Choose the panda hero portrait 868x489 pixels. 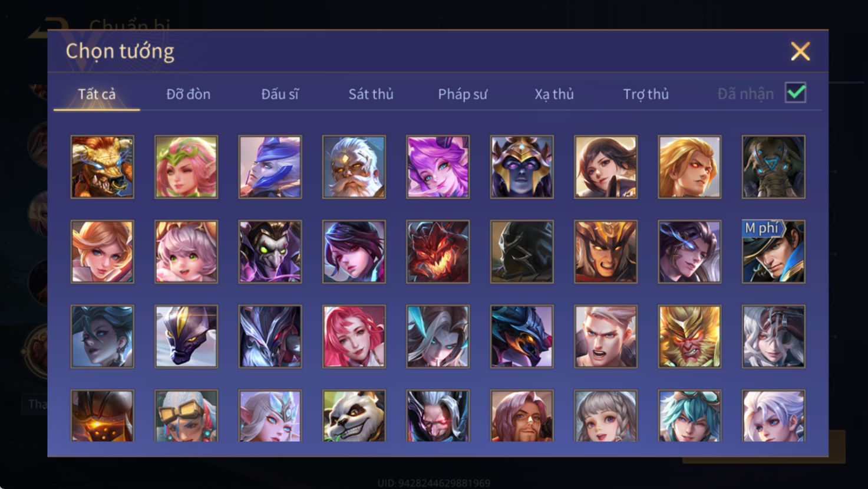point(354,416)
